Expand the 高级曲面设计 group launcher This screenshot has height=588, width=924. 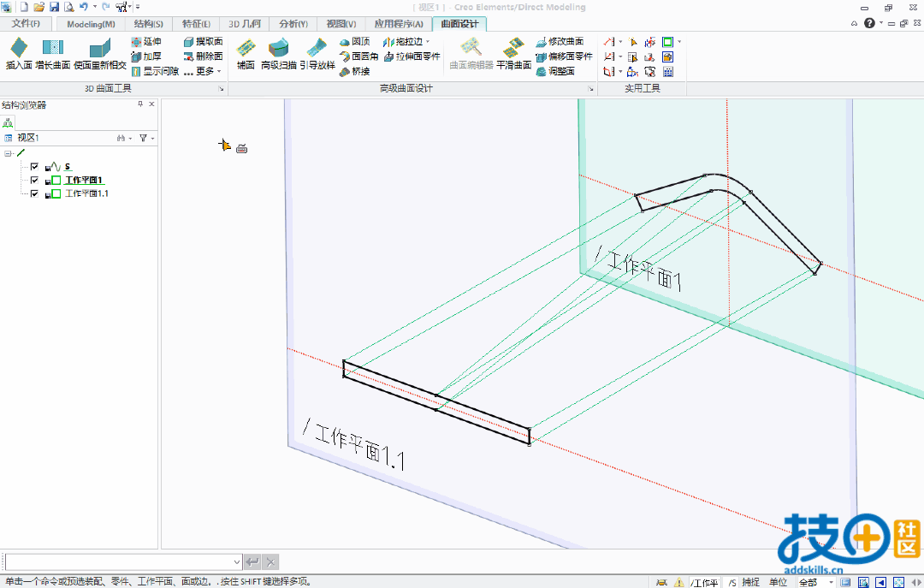[x=590, y=88]
